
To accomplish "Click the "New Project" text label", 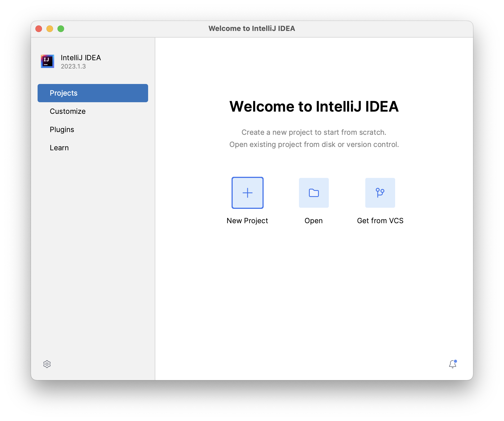I will (247, 221).
